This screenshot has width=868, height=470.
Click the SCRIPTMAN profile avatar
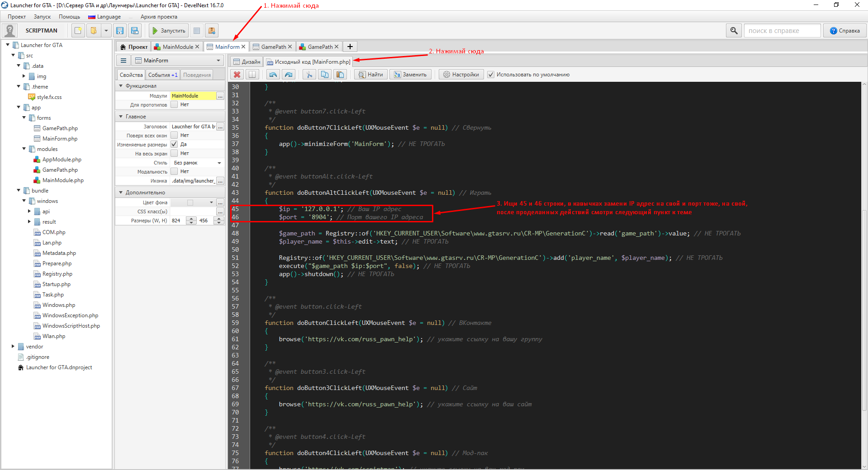coord(10,31)
